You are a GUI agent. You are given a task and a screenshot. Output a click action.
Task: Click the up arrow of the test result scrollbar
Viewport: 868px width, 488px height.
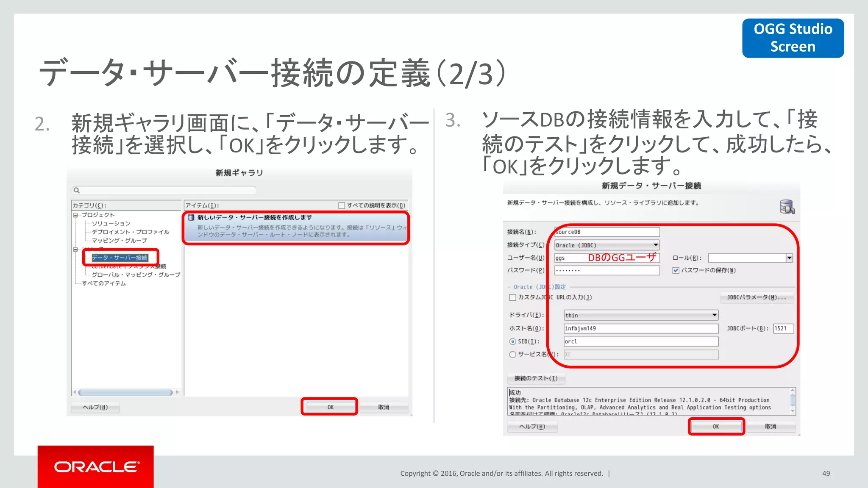[x=792, y=390]
